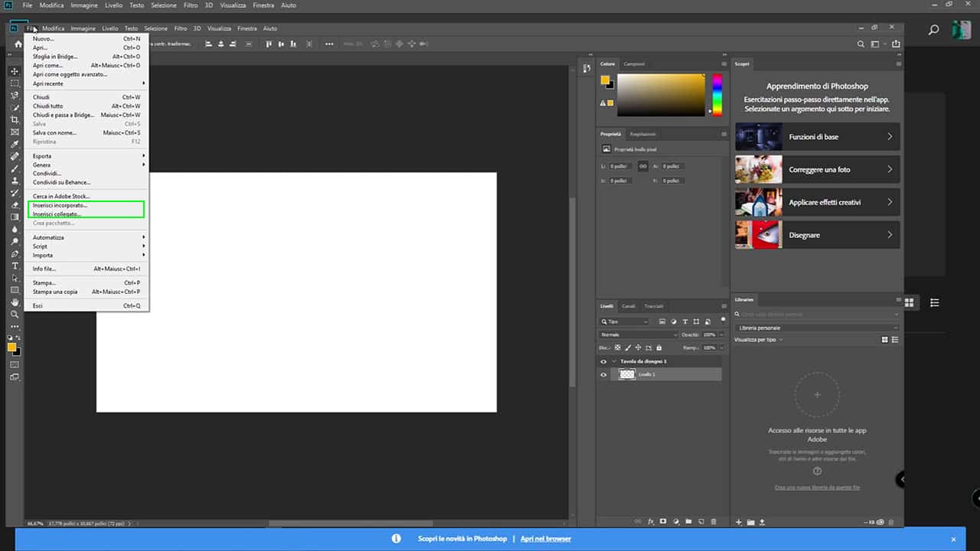Select the Lasso tool
The width and height of the screenshot is (980, 551).
[15, 96]
